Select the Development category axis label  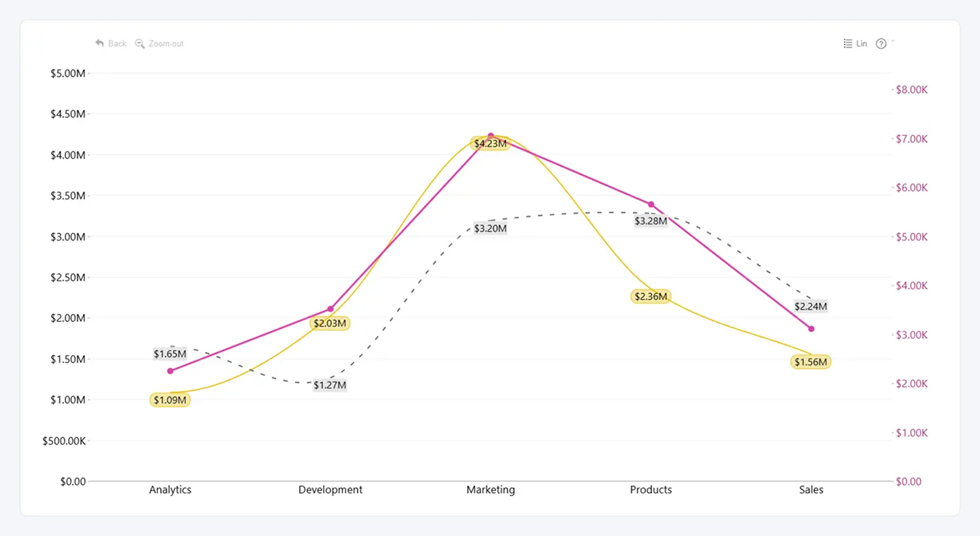(330, 490)
